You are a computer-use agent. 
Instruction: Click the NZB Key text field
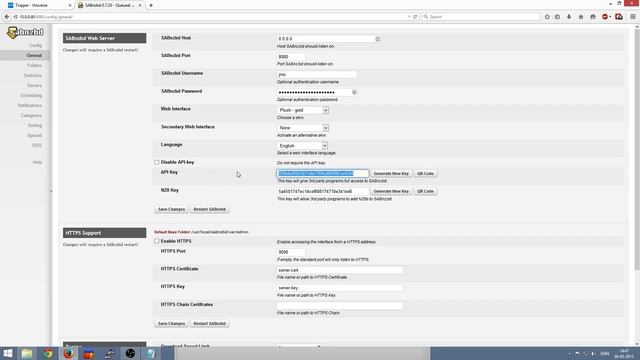[x=322, y=191]
